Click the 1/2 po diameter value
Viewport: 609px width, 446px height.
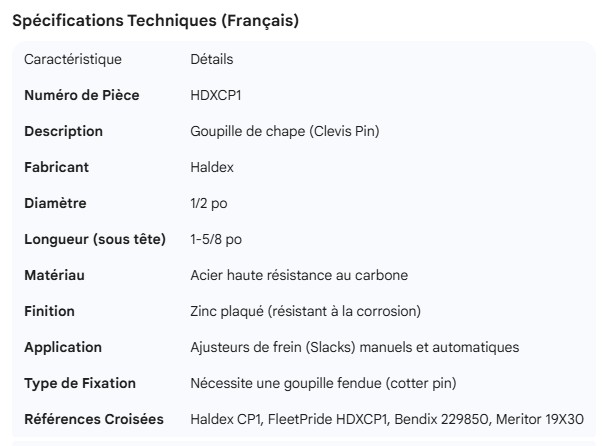point(209,203)
